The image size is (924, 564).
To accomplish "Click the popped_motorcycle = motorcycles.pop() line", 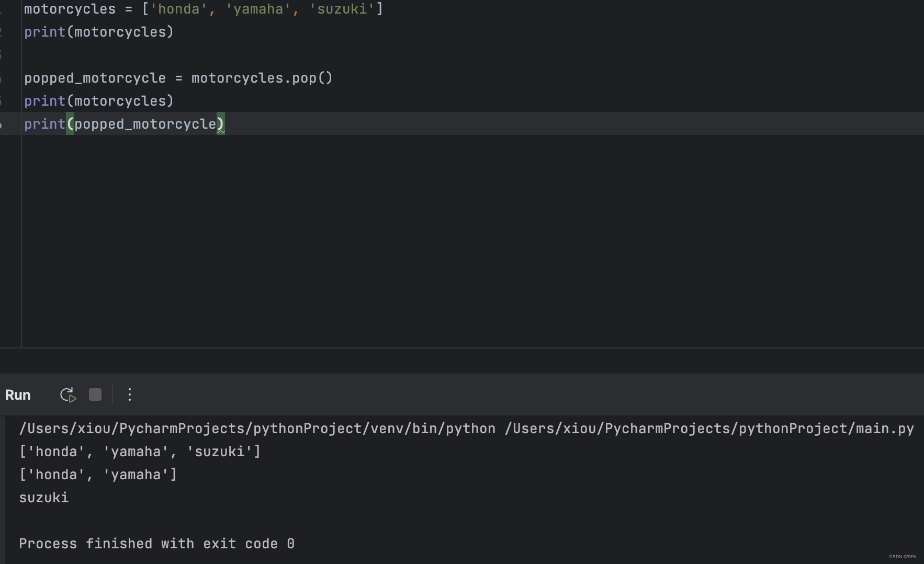I will pyautogui.click(x=178, y=78).
